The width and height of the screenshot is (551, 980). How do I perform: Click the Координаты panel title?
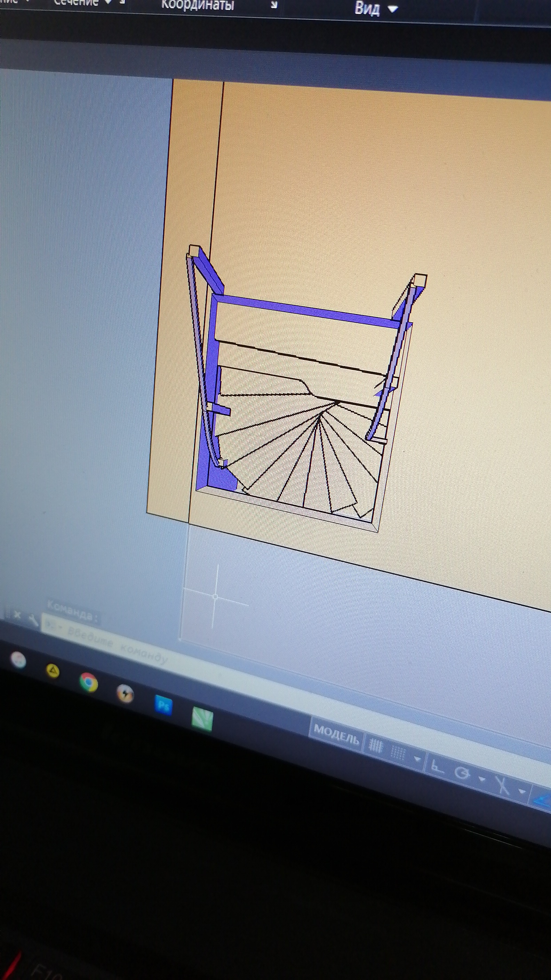(197, 5)
